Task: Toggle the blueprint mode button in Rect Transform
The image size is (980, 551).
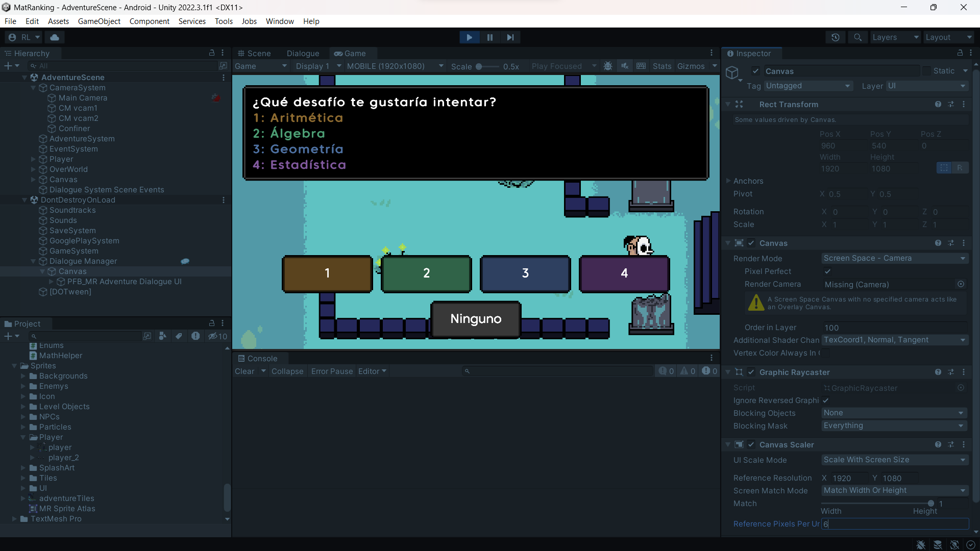Action: [944, 168]
